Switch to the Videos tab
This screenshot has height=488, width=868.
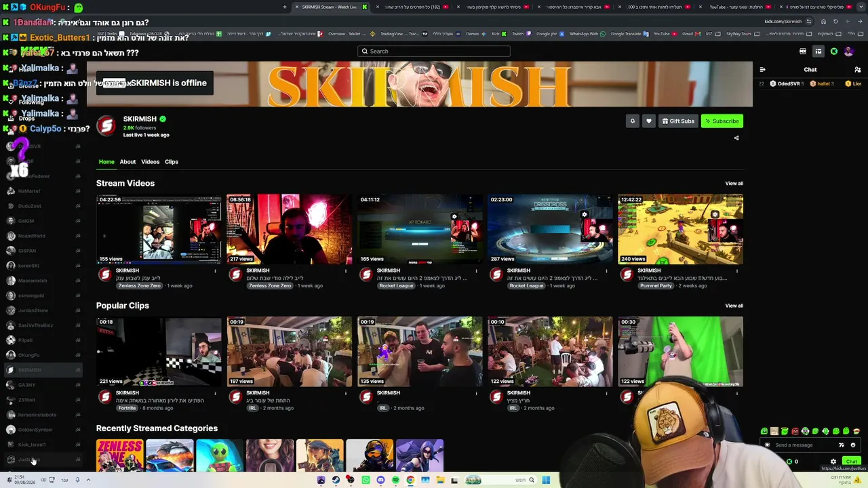(x=150, y=162)
